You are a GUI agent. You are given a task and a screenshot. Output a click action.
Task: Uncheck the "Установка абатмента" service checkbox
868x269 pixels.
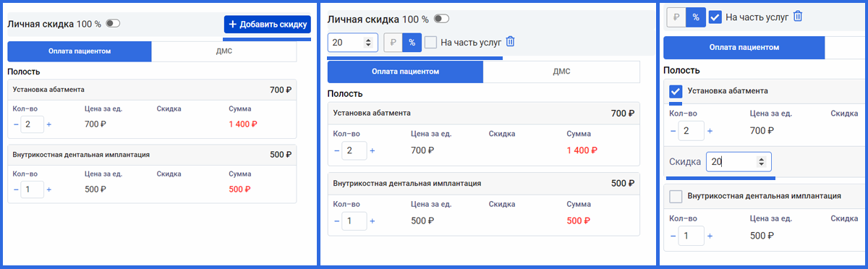[x=676, y=91]
